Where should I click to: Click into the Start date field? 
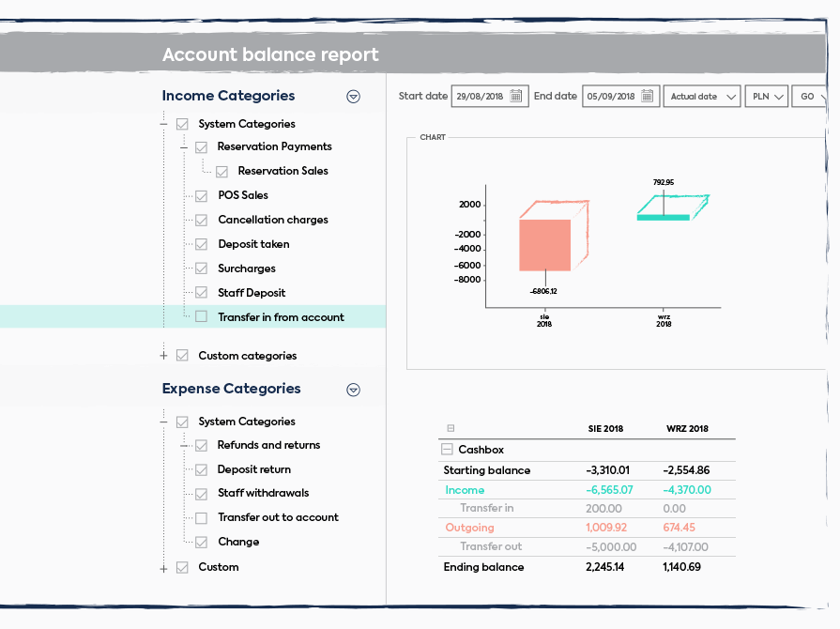pos(480,97)
